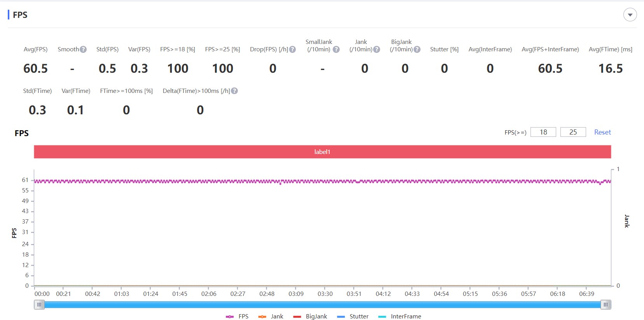This screenshot has height=320, width=644.
Task: Click the FPS section title at the top
Action: pyautogui.click(x=20, y=15)
